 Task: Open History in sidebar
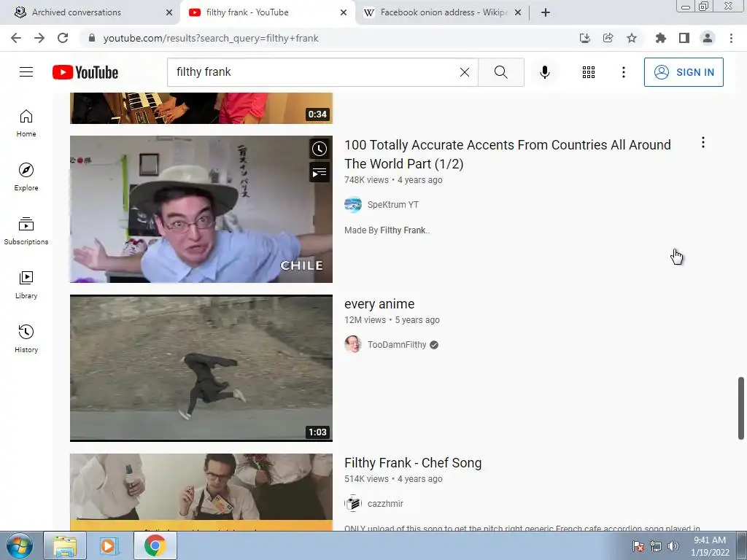[x=26, y=338]
